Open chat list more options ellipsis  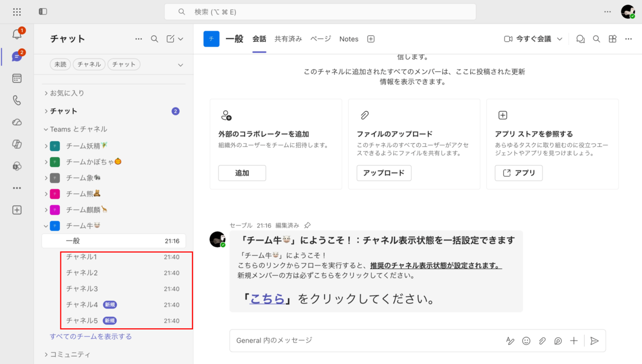pos(139,39)
